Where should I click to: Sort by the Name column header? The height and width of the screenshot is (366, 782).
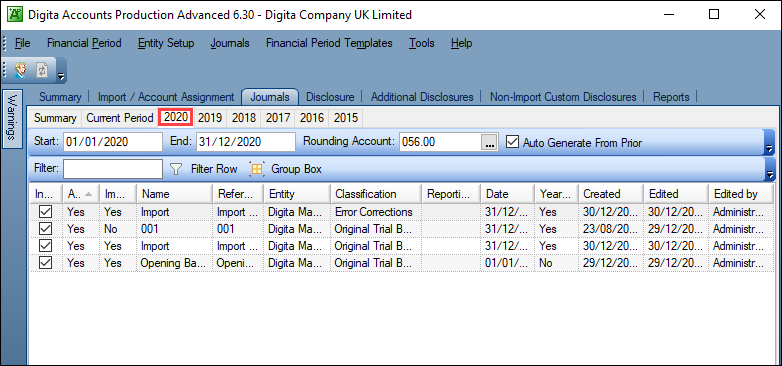(x=174, y=194)
